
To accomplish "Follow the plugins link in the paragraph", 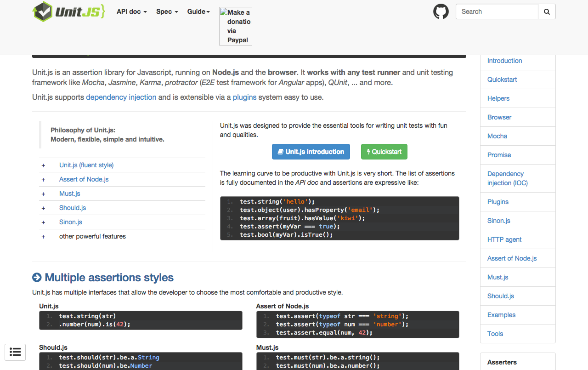I will point(245,97).
